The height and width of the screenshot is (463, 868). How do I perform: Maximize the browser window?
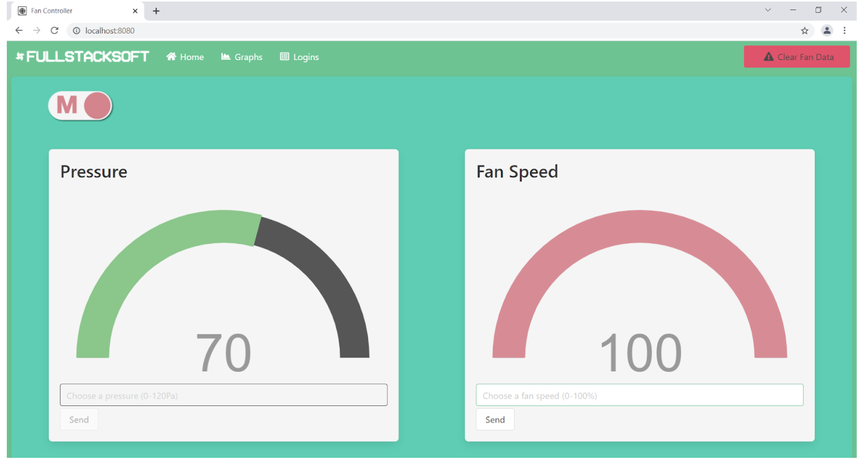coord(818,10)
